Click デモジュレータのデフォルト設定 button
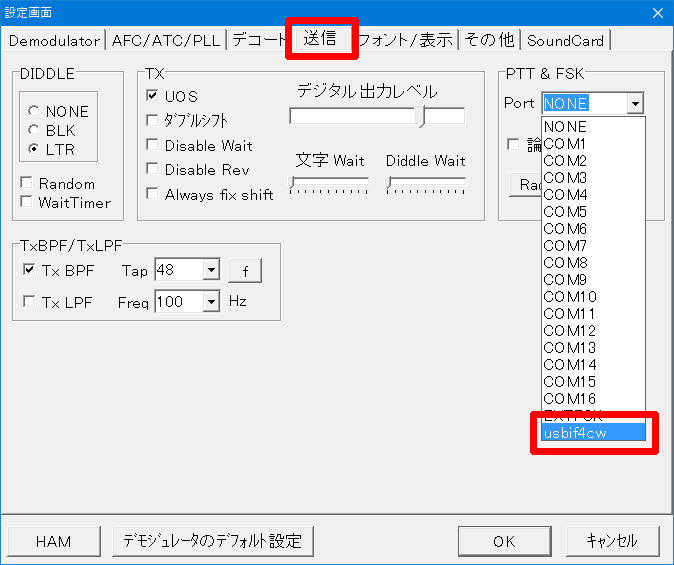This screenshot has height=565, width=674. [x=212, y=541]
